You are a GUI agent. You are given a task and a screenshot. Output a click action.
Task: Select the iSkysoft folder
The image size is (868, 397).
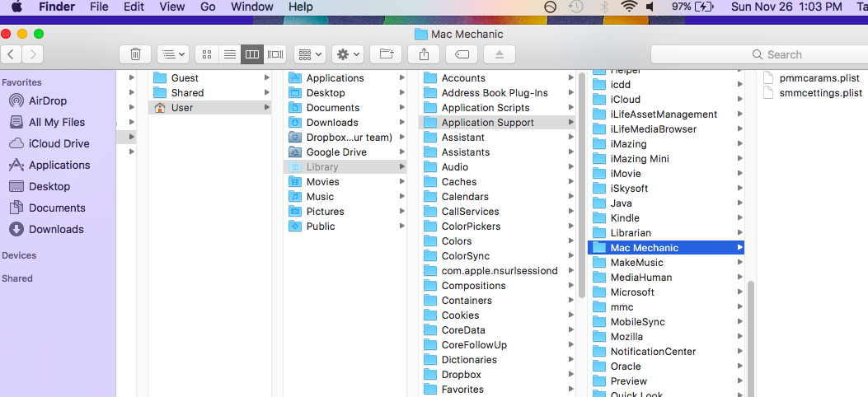[x=666, y=189]
